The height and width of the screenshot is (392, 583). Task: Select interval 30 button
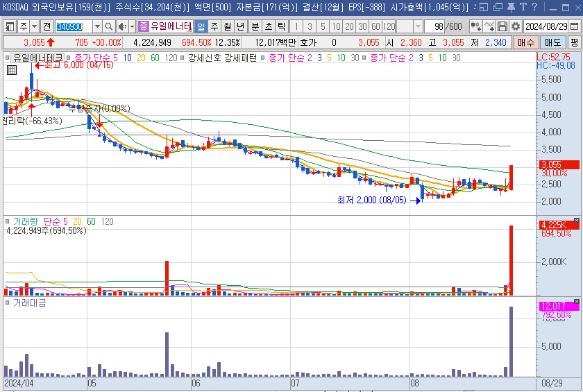(x=362, y=26)
